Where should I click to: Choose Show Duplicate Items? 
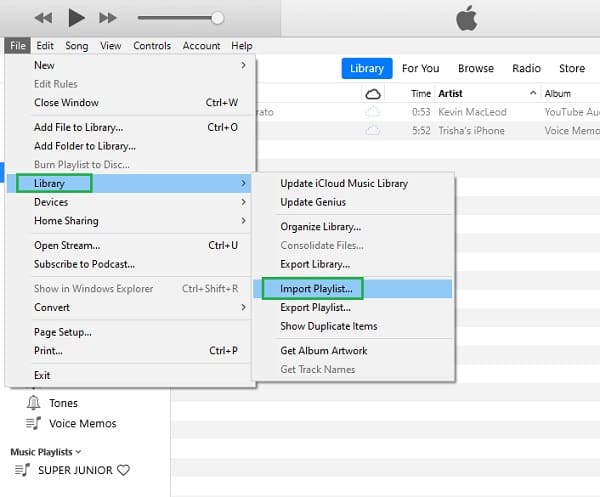point(353,326)
